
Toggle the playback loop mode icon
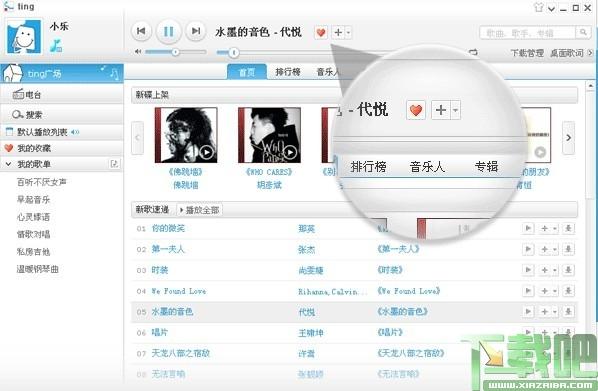coord(474,52)
